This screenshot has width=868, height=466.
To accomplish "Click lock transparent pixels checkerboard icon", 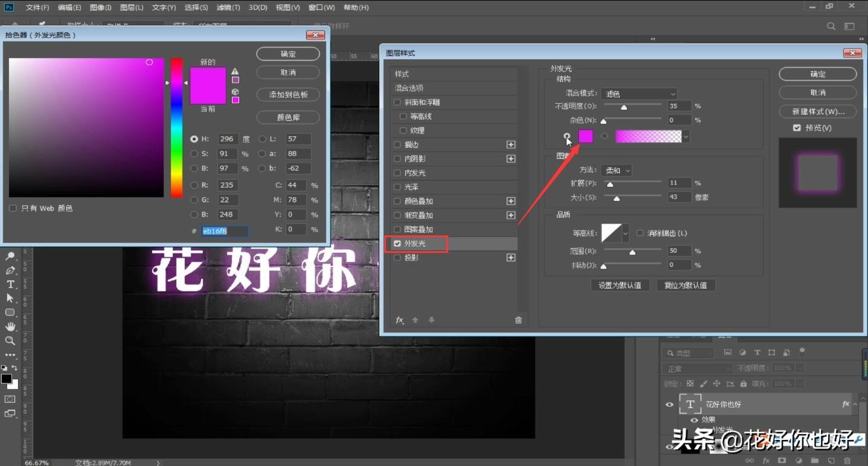I will coord(690,383).
